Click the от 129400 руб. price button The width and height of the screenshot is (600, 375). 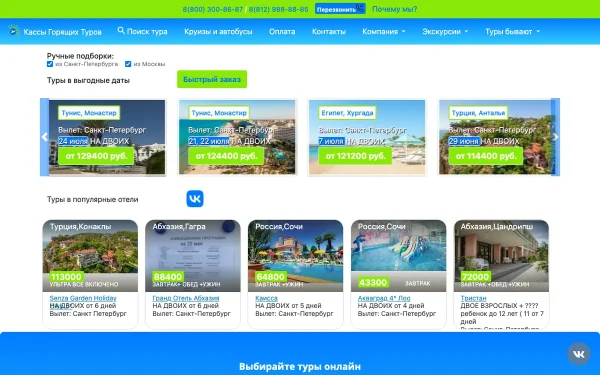click(96, 156)
